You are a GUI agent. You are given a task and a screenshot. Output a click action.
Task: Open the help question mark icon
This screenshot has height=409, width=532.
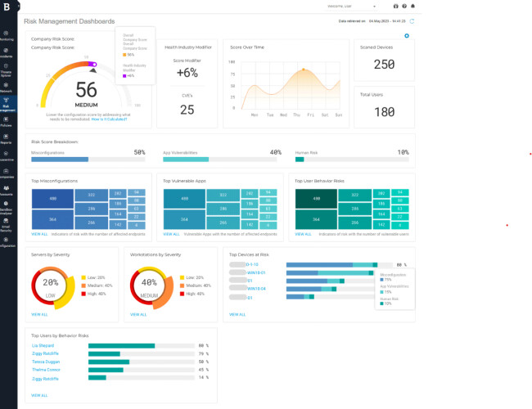click(404, 6)
